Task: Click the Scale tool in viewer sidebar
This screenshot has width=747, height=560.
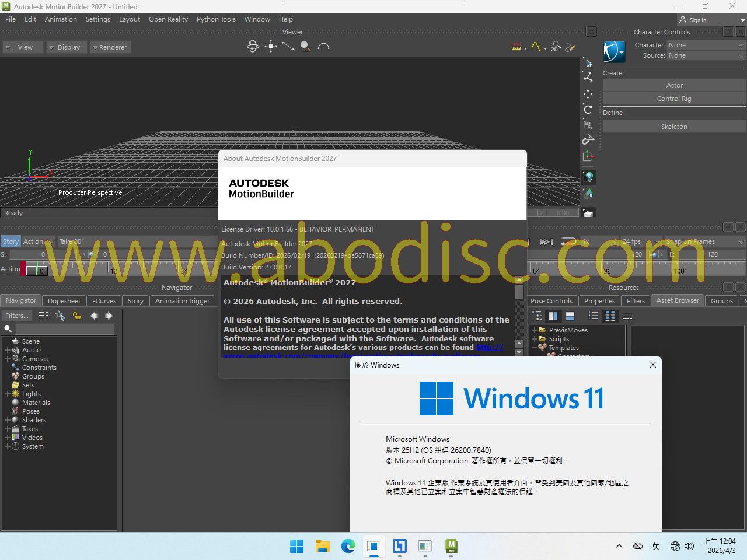Action: pyautogui.click(x=588, y=124)
